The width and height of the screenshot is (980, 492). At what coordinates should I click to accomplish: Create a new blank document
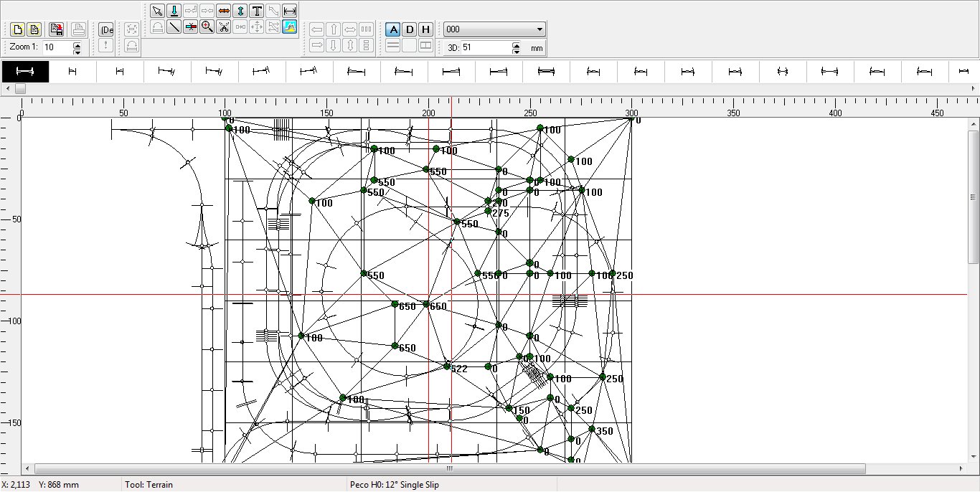tap(17, 29)
